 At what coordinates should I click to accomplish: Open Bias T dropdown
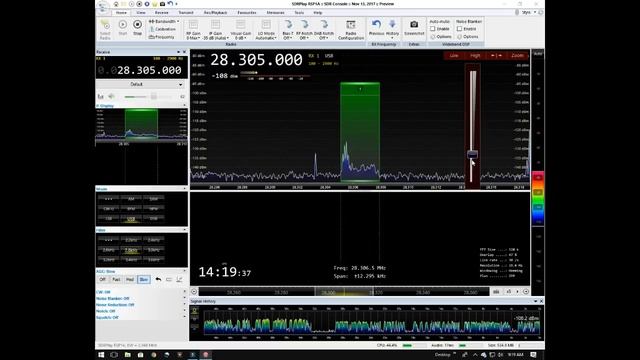point(288,30)
